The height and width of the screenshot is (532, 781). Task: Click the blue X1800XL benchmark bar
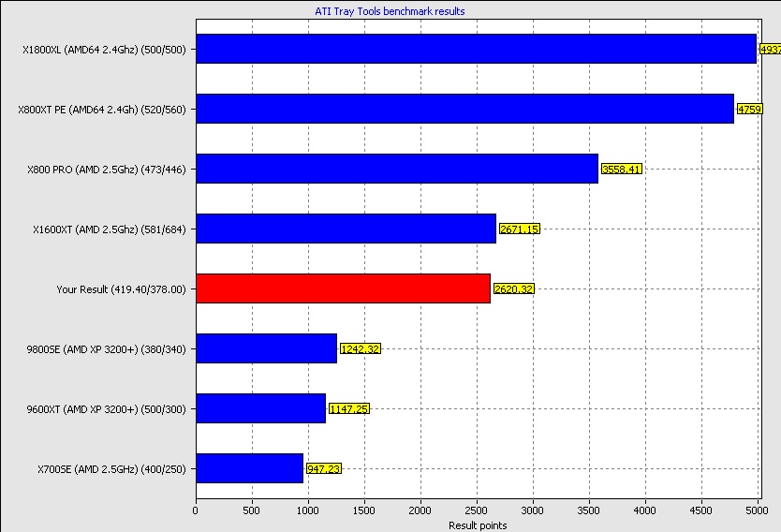point(476,49)
